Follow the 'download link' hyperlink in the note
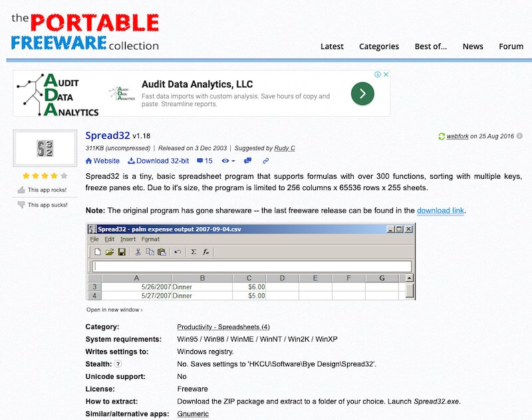This screenshot has width=532, height=420. pos(440,211)
